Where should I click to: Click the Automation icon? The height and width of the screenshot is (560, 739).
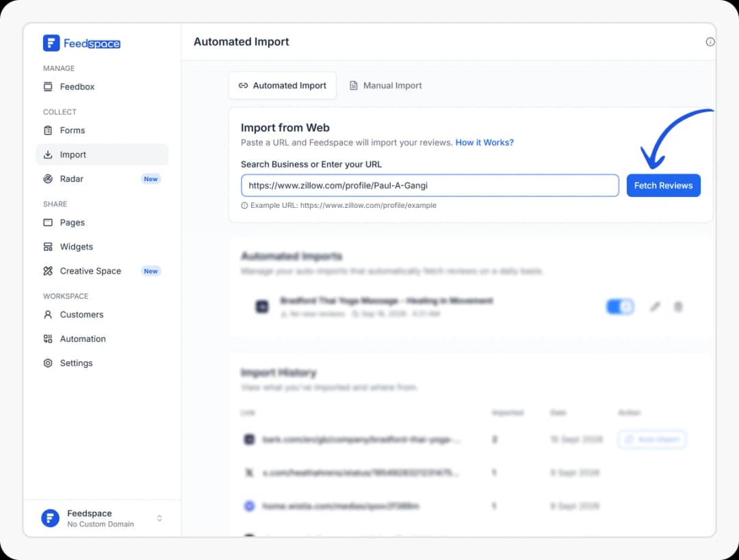click(x=48, y=338)
